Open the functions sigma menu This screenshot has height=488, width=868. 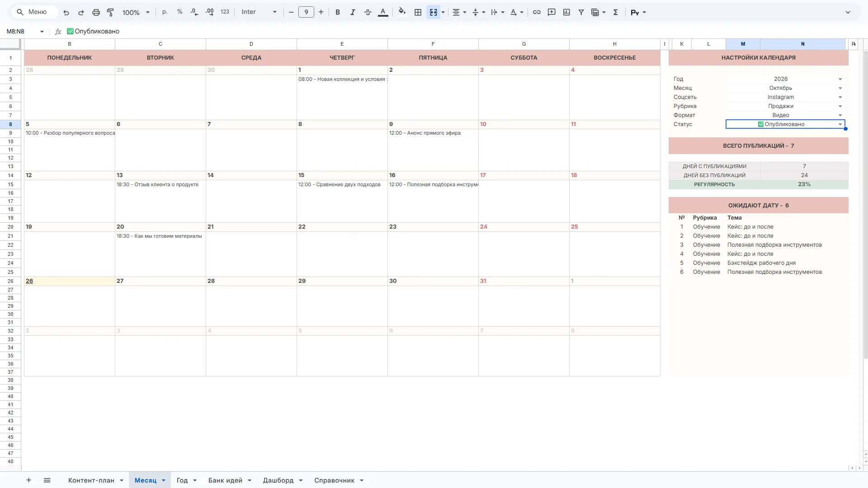click(x=615, y=12)
